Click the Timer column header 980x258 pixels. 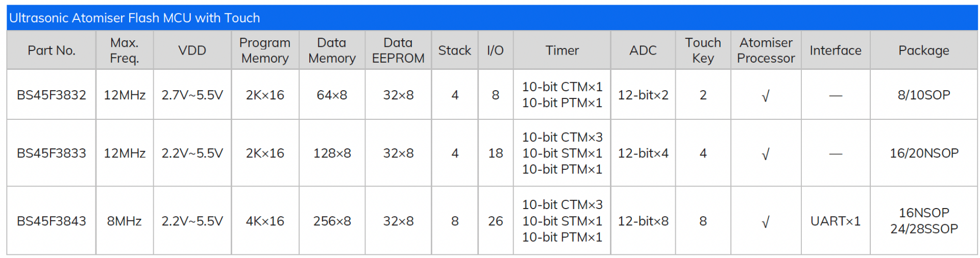coord(562,50)
